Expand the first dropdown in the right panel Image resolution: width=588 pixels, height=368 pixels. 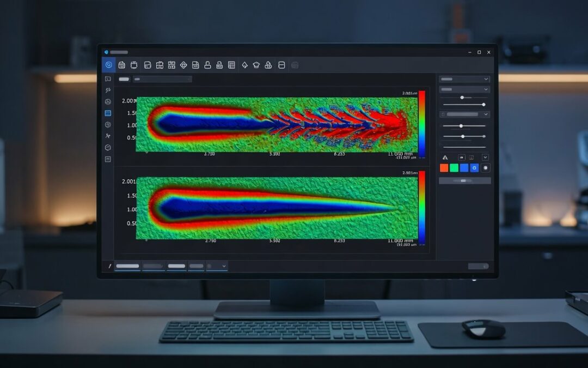coord(464,79)
